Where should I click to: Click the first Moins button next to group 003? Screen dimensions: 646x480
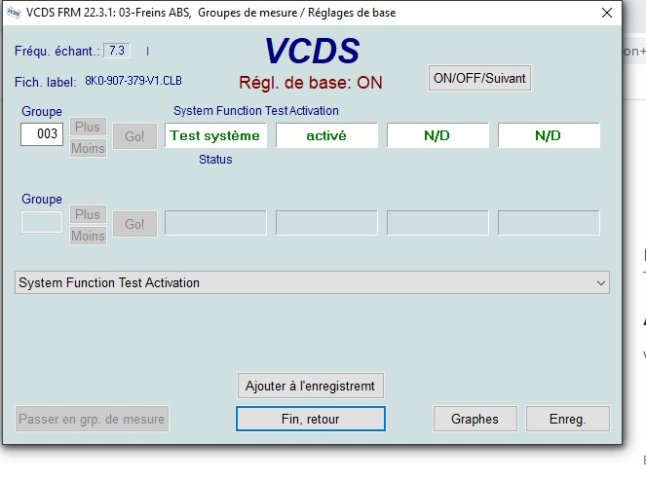pyautogui.click(x=88, y=148)
